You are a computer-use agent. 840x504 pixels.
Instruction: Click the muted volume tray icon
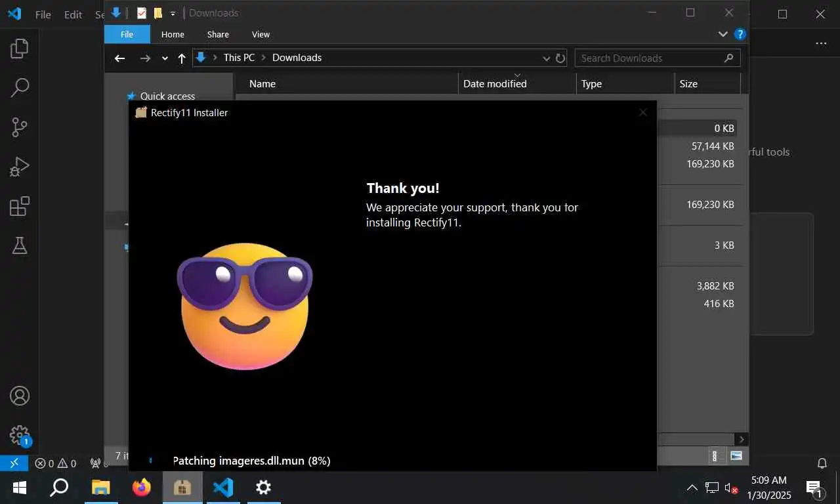(731, 488)
